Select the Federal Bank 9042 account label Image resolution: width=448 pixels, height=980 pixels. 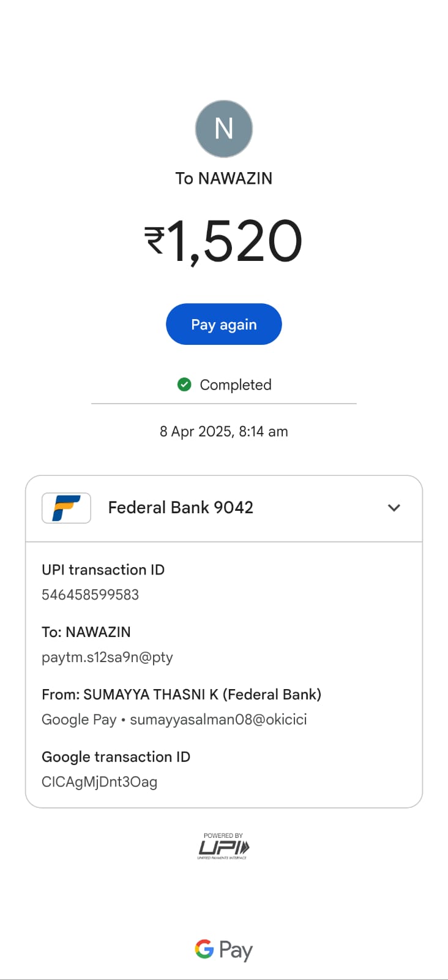pyautogui.click(x=181, y=508)
